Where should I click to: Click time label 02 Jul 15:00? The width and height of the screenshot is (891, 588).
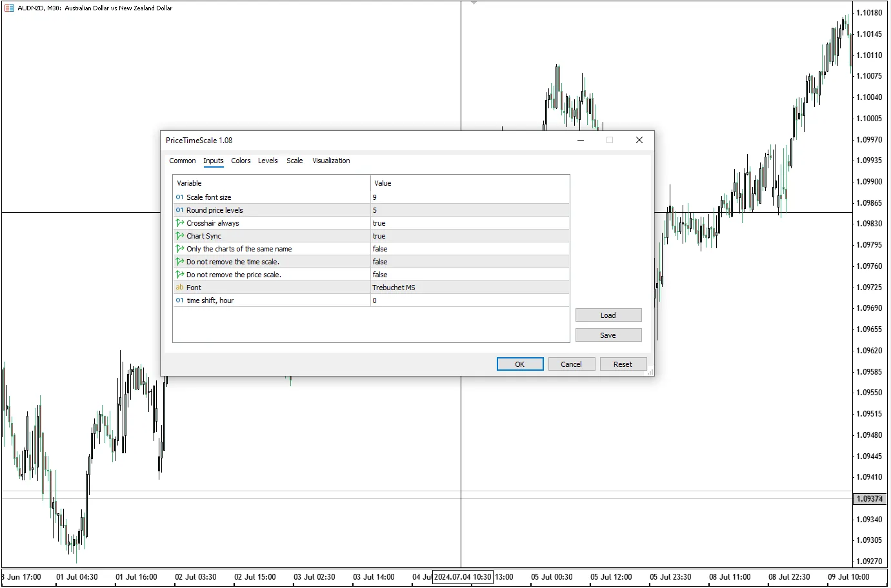(255, 577)
